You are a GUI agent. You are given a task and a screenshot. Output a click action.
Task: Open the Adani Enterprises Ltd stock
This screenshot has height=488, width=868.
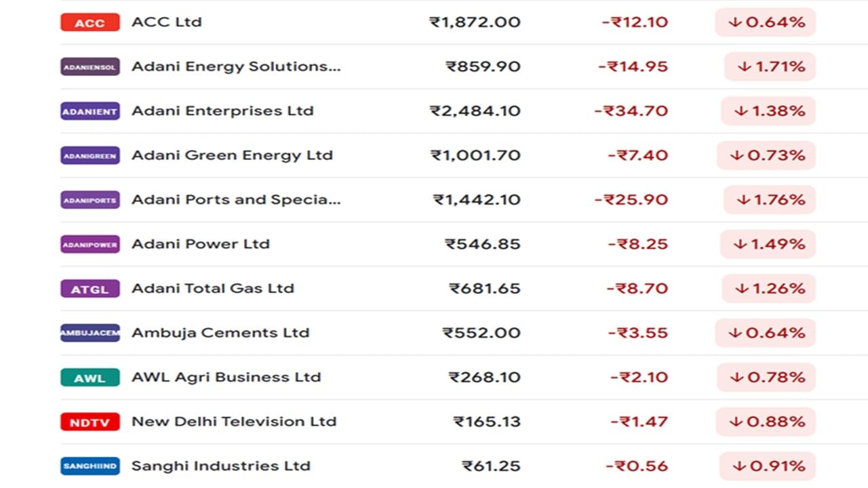click(x=222, y=110)
